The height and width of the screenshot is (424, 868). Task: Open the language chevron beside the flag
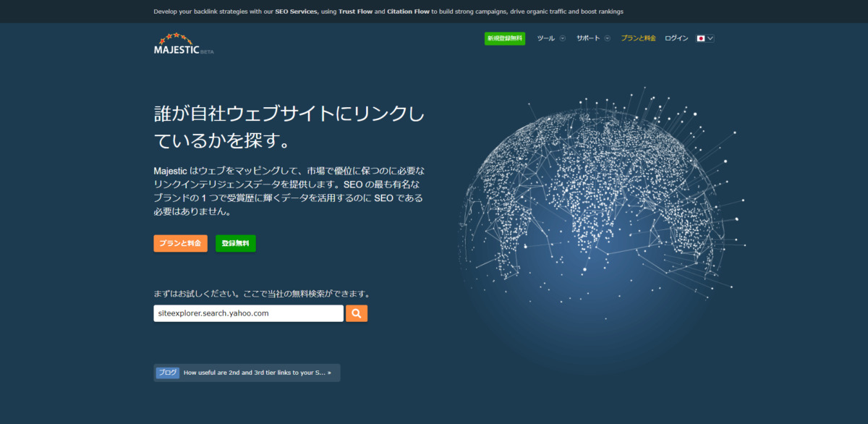pos(710,38)
